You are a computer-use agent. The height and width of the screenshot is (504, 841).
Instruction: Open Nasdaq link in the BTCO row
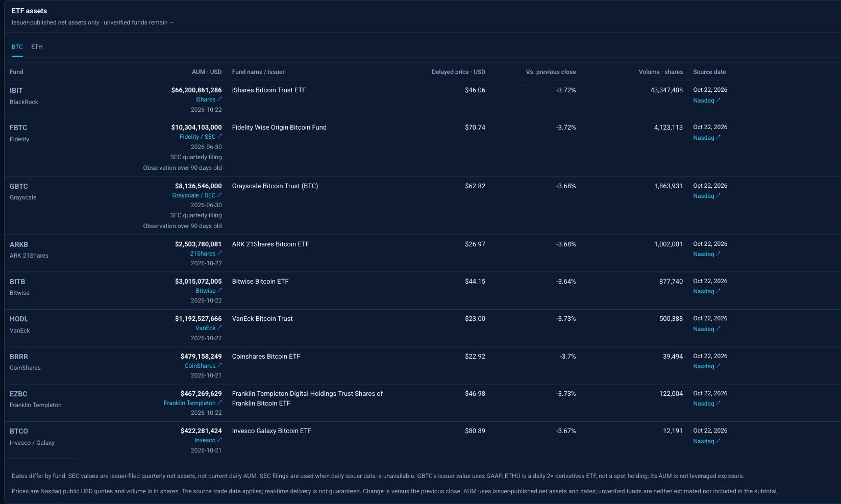point(707,441)
